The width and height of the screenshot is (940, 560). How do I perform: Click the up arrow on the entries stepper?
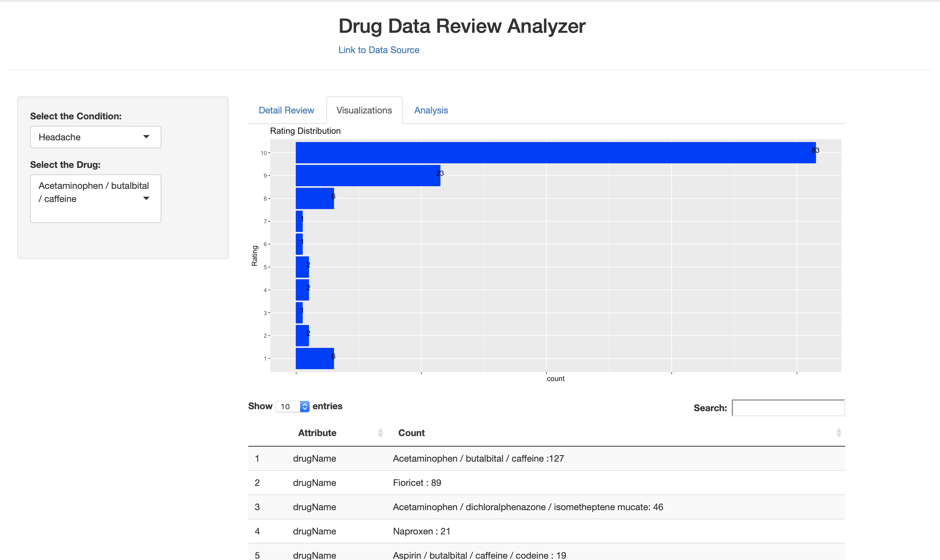coord(304,404)
